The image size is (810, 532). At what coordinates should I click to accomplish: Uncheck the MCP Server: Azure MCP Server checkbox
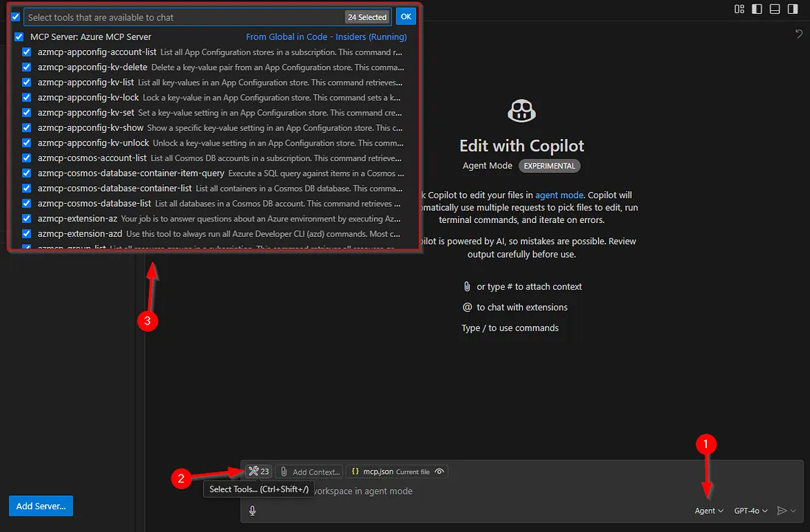click(19, 37)
